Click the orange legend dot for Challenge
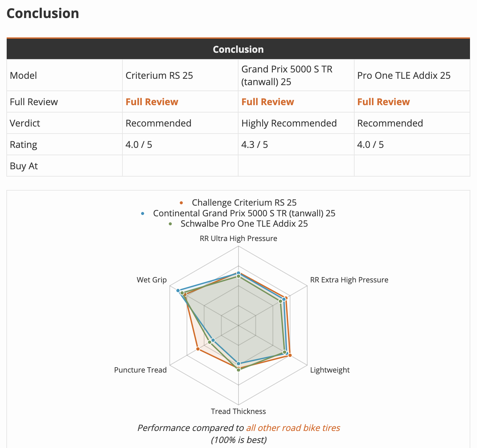 coord(181,203)
